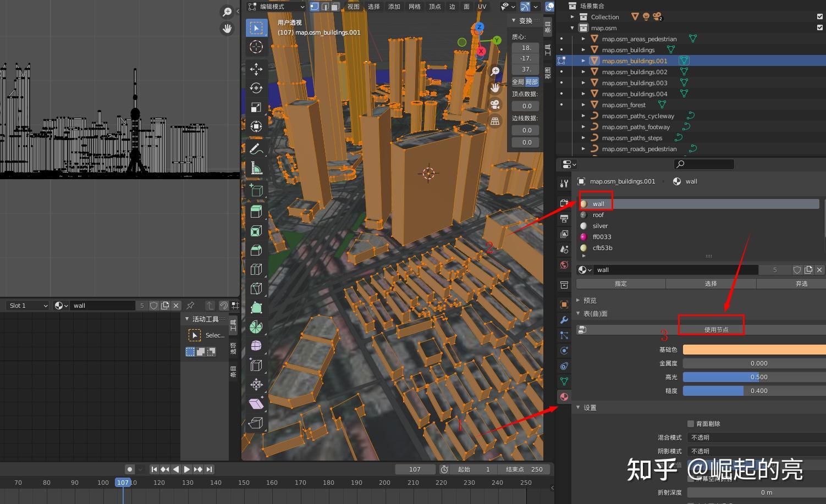Open the Physics Properties tab
Viewport: 826px width, 504px height.
pos(564,350)
